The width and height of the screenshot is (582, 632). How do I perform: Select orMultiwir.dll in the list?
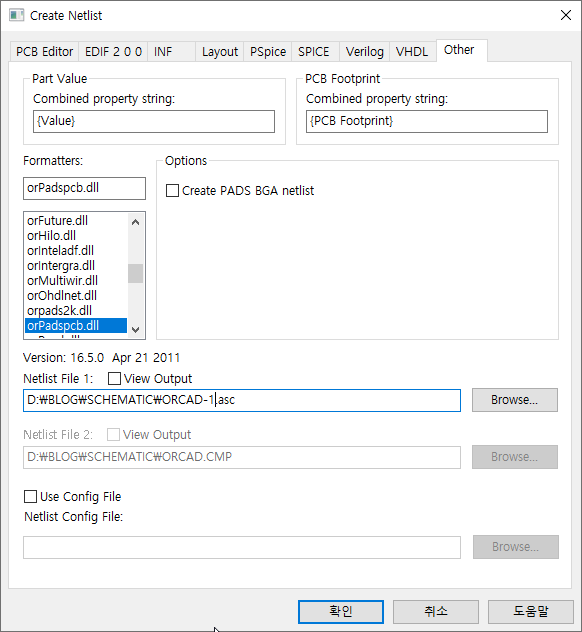tap(76, 281)
